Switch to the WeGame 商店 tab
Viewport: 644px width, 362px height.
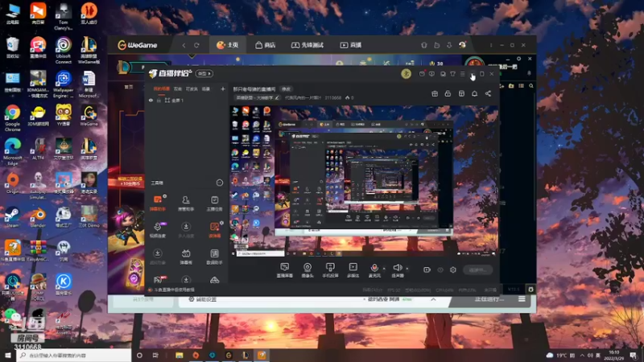[266, 45]
